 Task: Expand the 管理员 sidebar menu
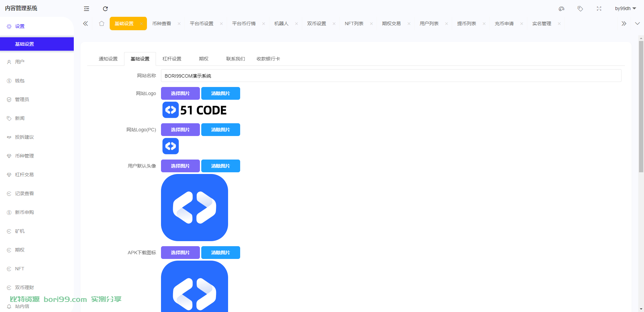(x=37, y=99)
